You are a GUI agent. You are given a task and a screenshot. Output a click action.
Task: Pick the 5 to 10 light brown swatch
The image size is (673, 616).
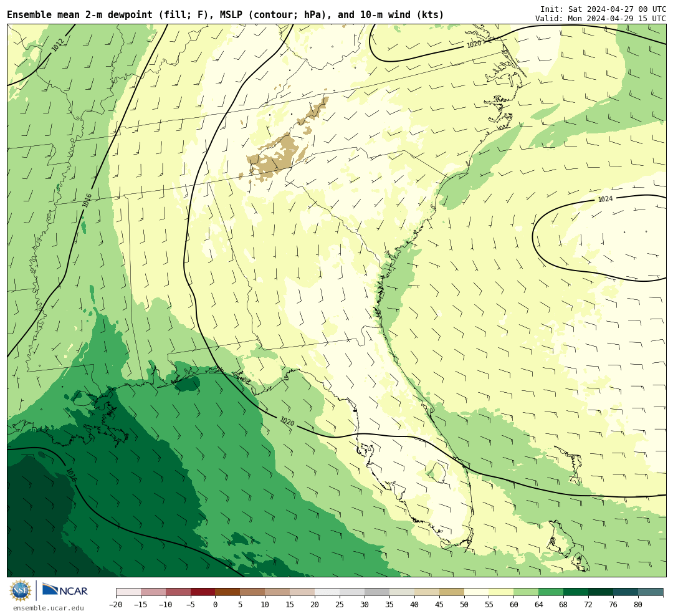coord(253,592)
